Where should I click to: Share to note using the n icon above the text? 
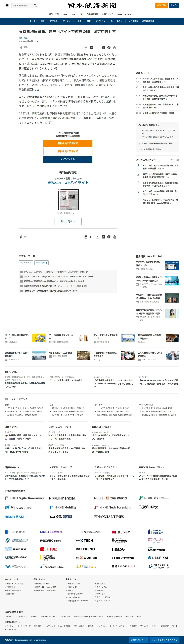(97, 47)
